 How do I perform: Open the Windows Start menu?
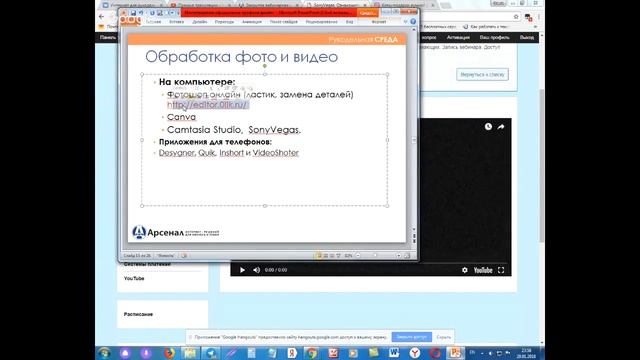(x=104, y=353)
